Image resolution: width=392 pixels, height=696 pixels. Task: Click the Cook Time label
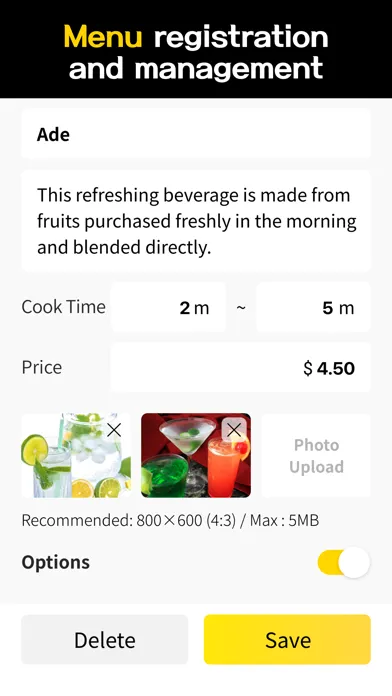click(x=63, y=307)
